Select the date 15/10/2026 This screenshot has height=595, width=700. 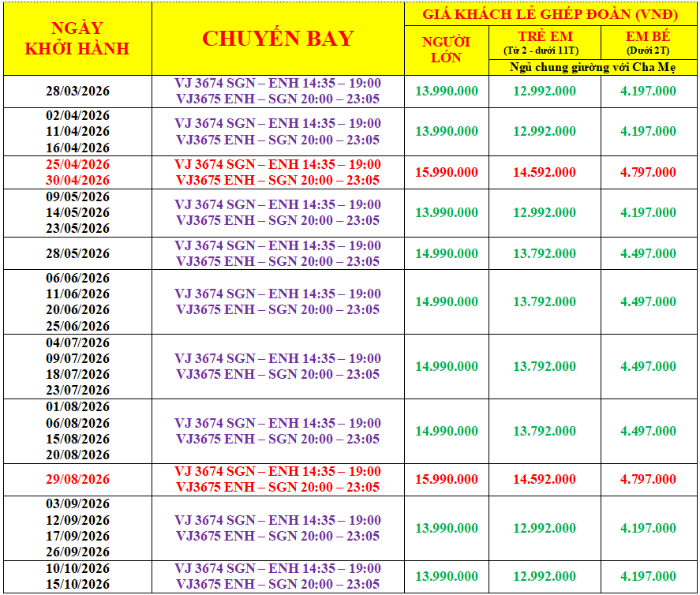[x=77, y=585]
